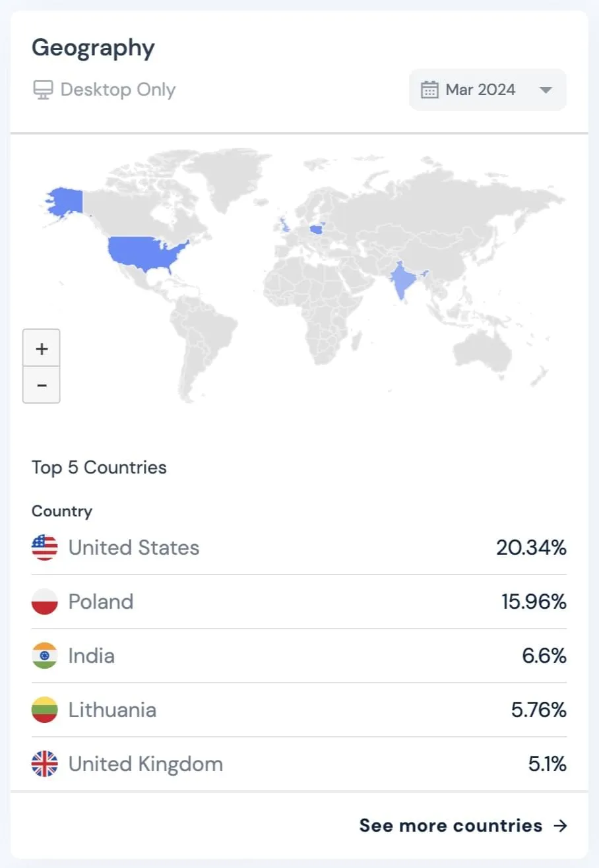Zoom out of the world map
This screenshot has height=868, width=599.
coord(42,385)
